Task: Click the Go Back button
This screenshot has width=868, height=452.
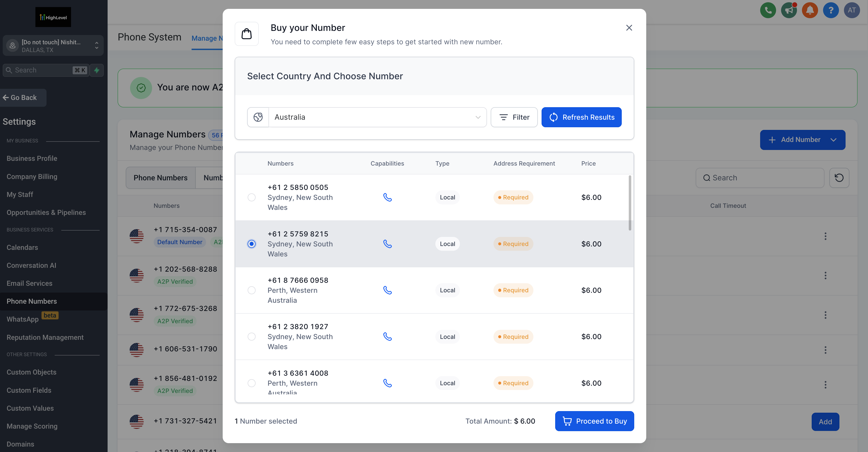Action: tap(23, 98)
